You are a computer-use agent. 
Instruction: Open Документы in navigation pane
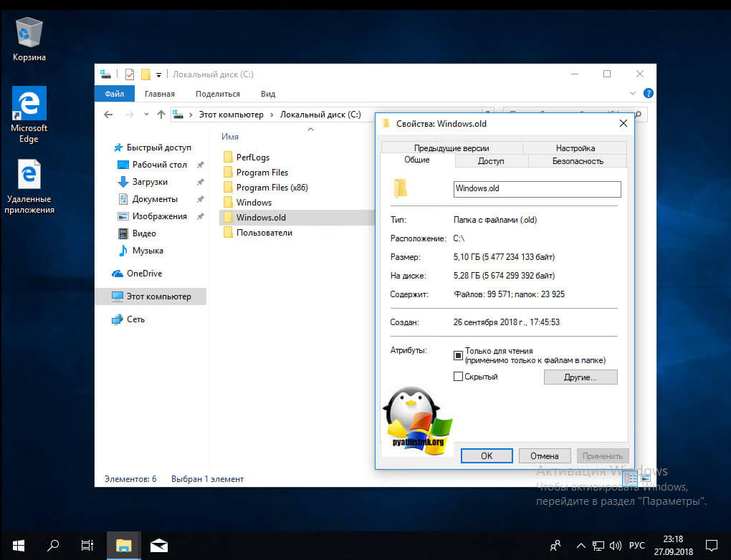click(148, 199)
